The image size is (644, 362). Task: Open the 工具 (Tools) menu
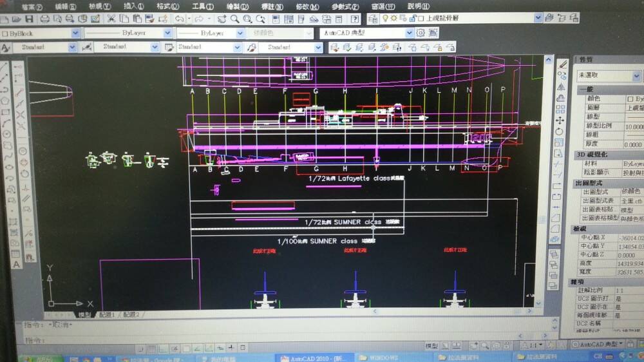pyautogui.click(x=202, y=6)
